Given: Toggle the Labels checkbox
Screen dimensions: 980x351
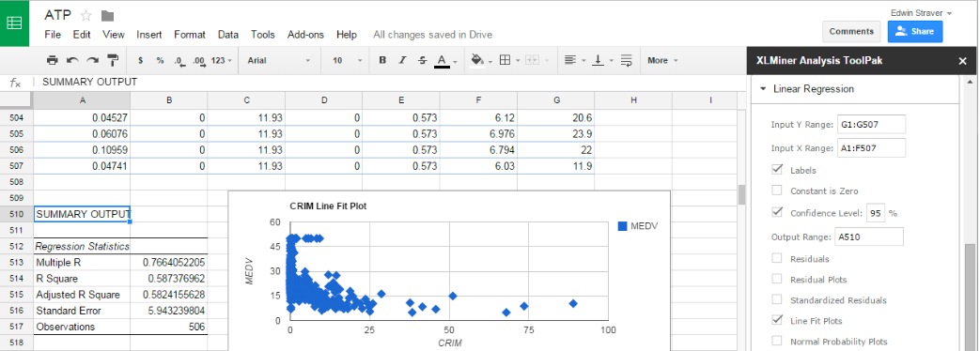Looking at the screenshot, I should (777, 170).
